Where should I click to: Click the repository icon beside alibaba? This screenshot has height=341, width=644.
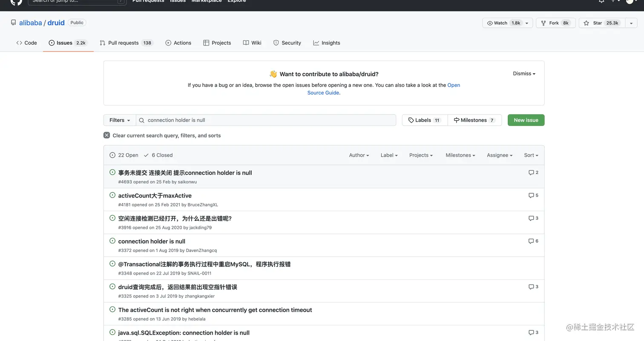pyautogui.click(x=14, y=23)
